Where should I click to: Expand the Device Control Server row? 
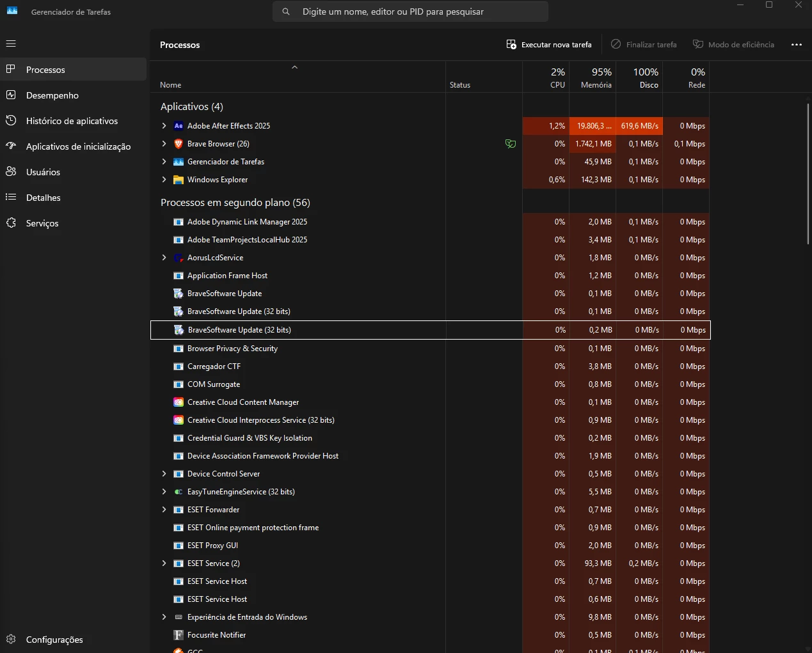164,474
